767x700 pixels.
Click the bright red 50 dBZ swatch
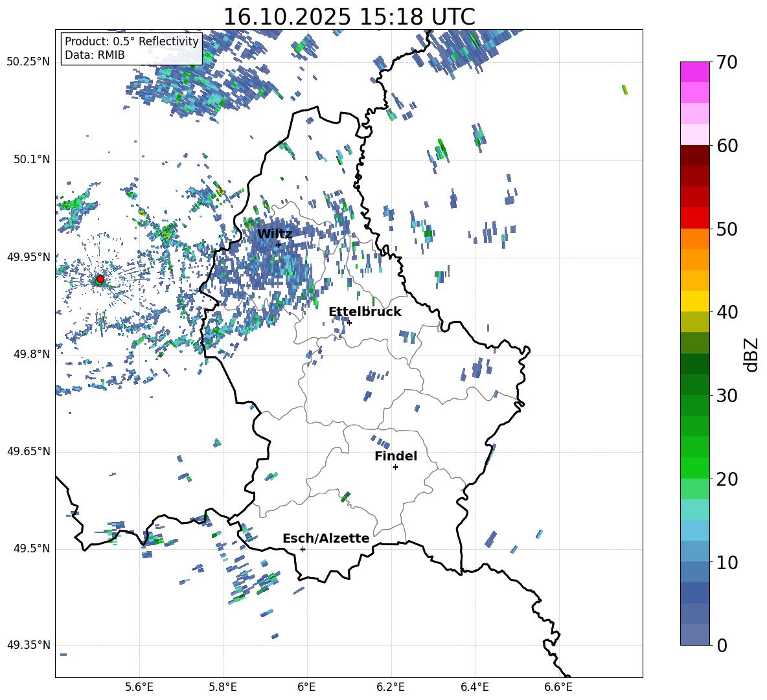click(x=694, y=218)
